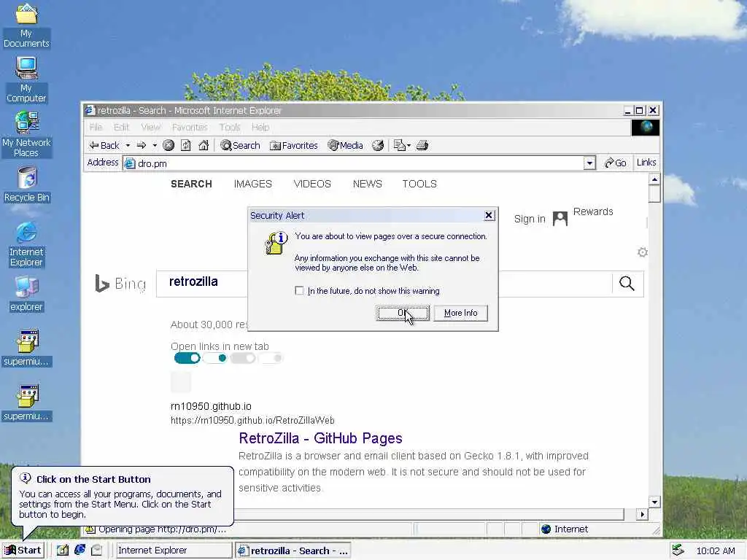Click the Links toolbar label

646,163
